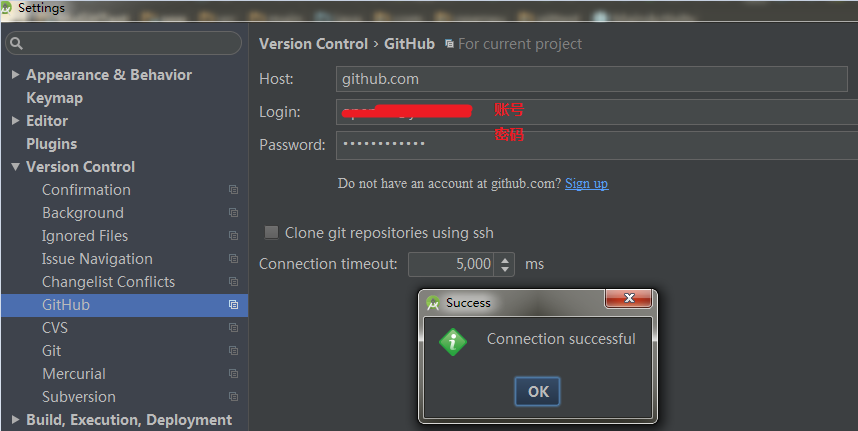Close the Success dialog with X
This screenshot has width=858, height=431.
(630, 299)
